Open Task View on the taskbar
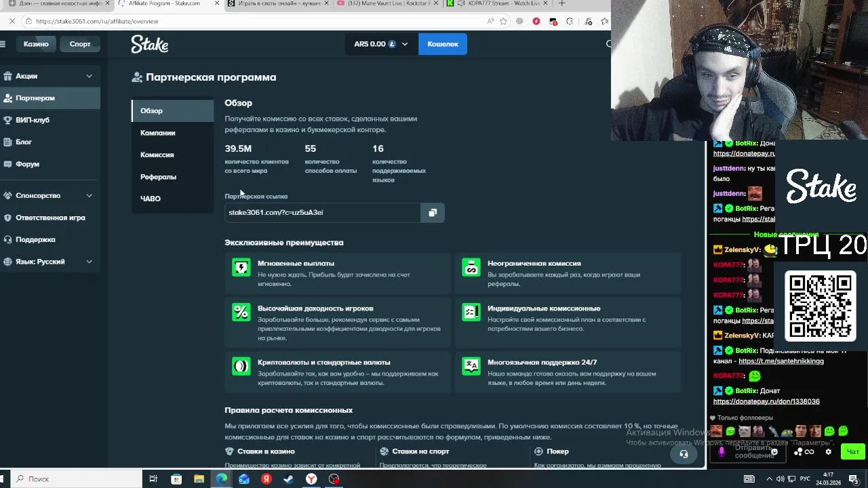 (x=153, y=479)
